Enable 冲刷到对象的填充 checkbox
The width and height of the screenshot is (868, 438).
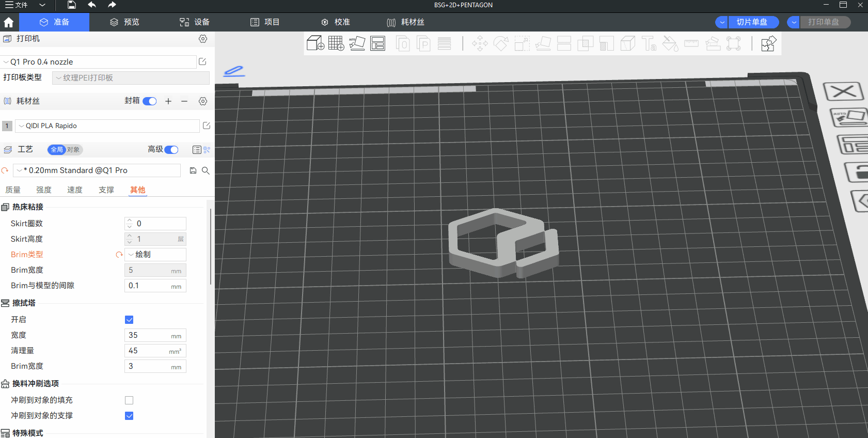click(129, 400)
